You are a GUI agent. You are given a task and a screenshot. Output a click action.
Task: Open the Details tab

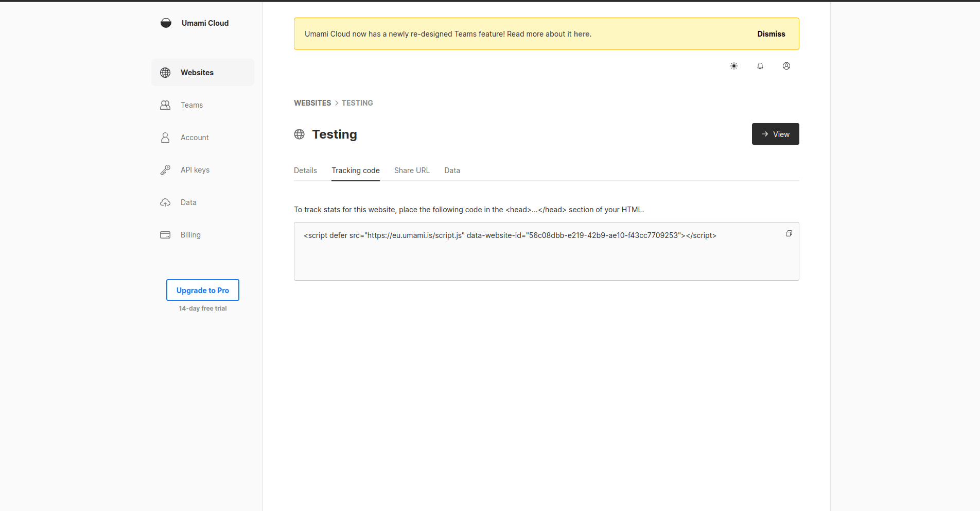tap(305, 171)
